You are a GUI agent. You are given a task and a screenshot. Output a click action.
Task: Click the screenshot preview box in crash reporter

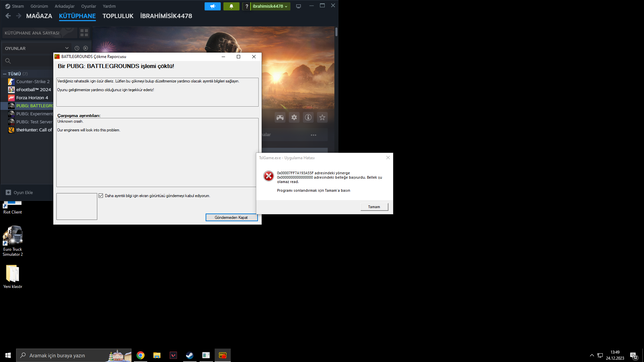(x=77, y=206)
